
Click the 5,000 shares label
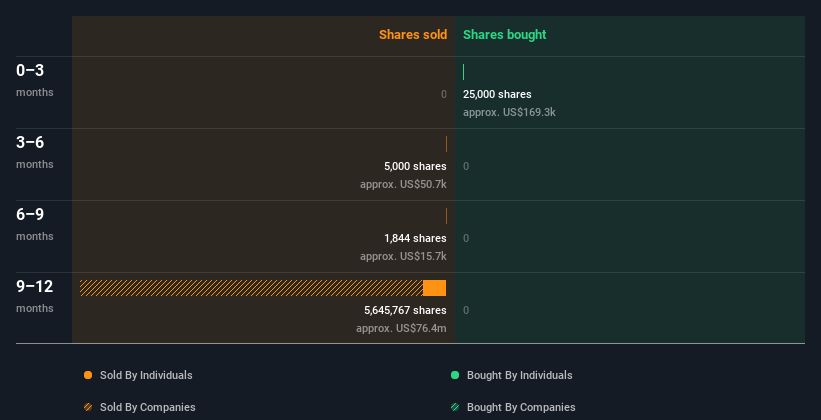(415, 166)
